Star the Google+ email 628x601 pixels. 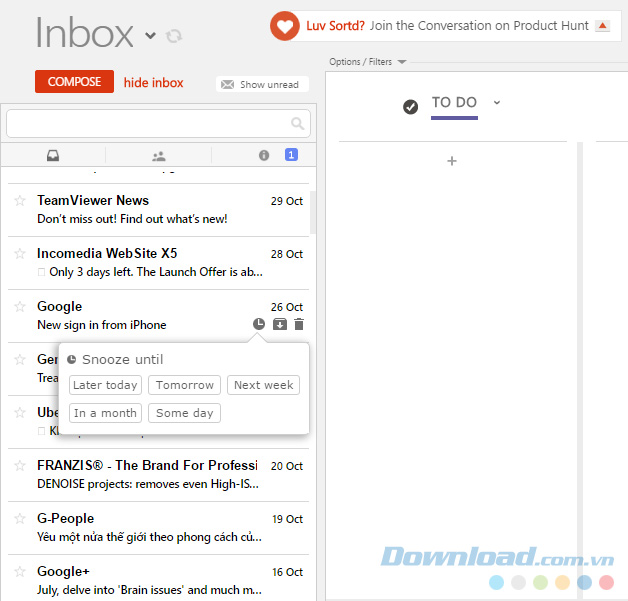coord(20,572)
